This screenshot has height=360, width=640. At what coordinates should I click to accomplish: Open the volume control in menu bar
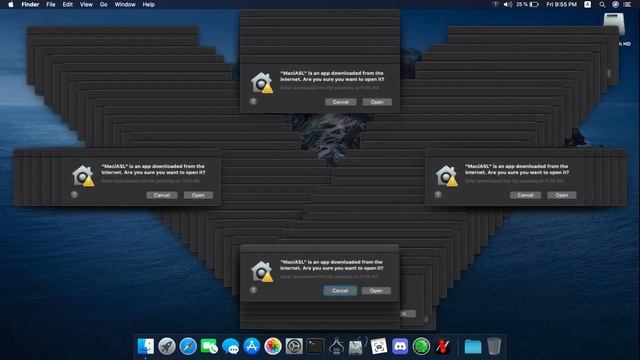coord(508,4)
